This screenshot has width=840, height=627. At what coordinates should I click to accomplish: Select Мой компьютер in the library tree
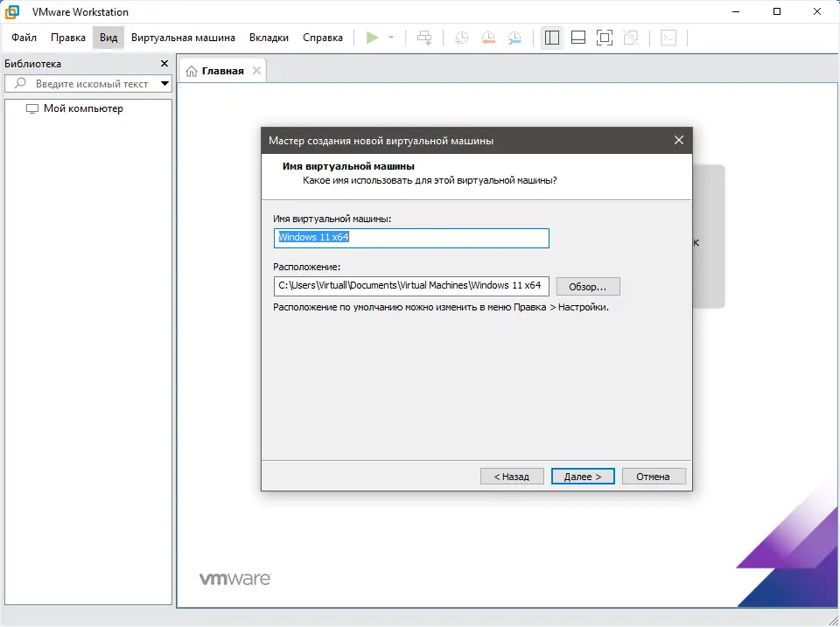click(83, 108)
